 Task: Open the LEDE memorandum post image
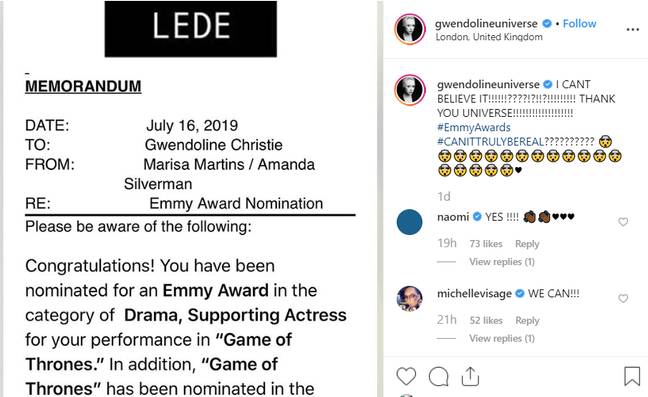click(x=190, y=198)
